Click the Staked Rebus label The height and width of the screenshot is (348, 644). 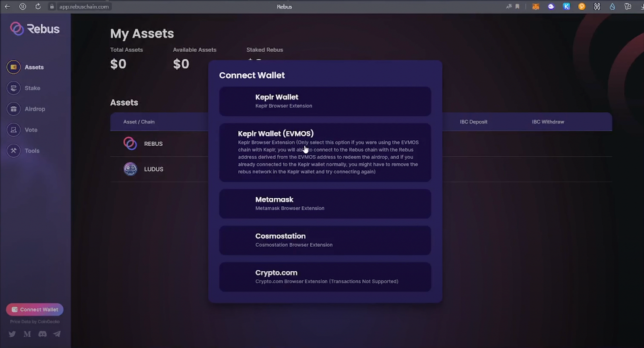pyautogui.click(x=264, y=50)
